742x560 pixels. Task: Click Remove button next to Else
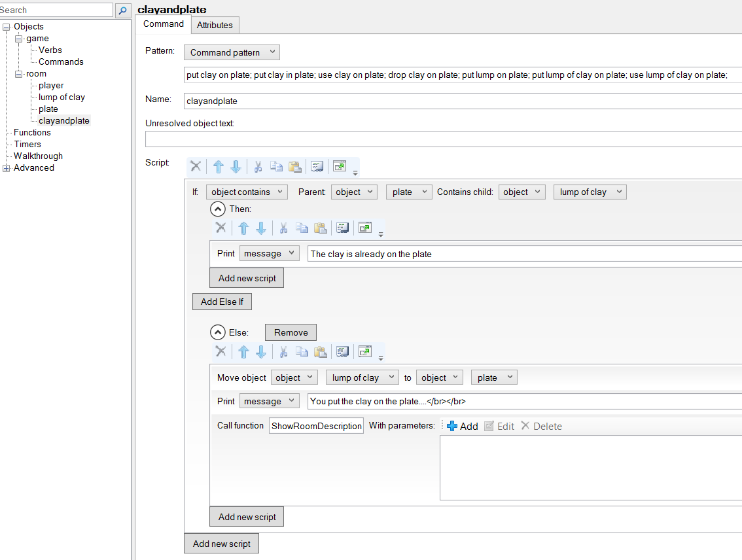[x=291, y=332]
